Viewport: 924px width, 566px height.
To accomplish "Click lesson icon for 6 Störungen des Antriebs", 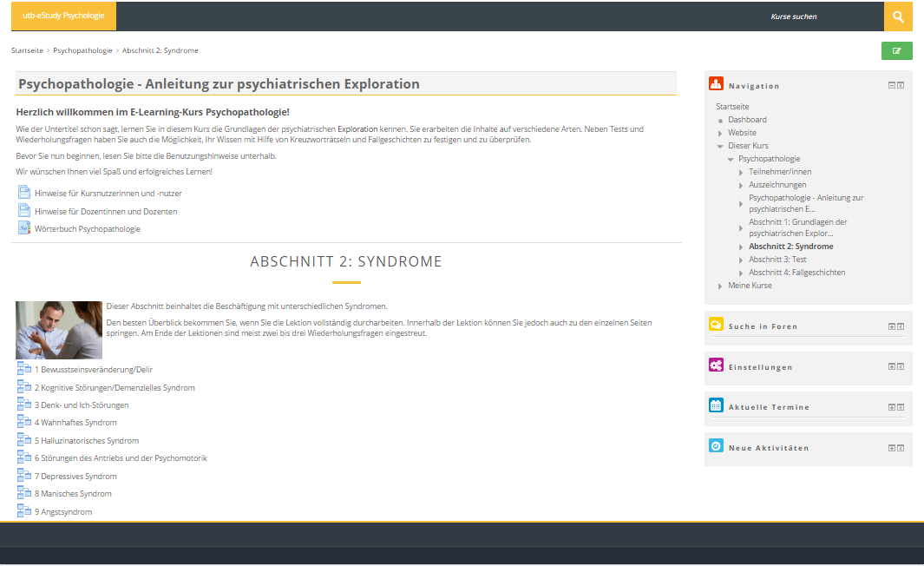I will 24,457.
